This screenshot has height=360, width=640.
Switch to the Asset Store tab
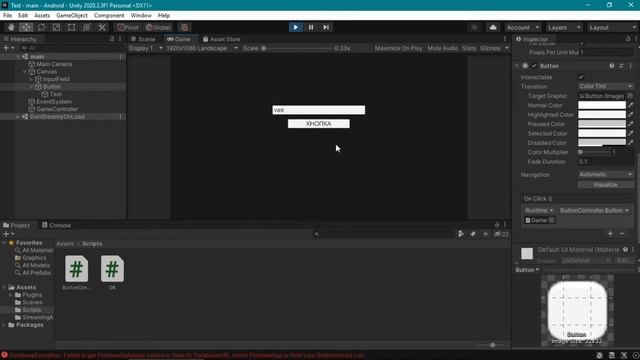pyautogui.click(x=222, y=39)
